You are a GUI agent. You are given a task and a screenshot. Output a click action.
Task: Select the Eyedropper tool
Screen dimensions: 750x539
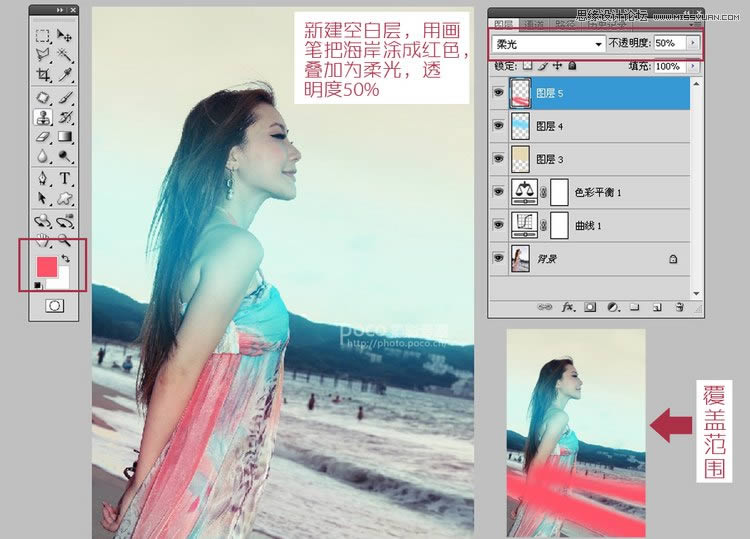(x=65, y=75)
